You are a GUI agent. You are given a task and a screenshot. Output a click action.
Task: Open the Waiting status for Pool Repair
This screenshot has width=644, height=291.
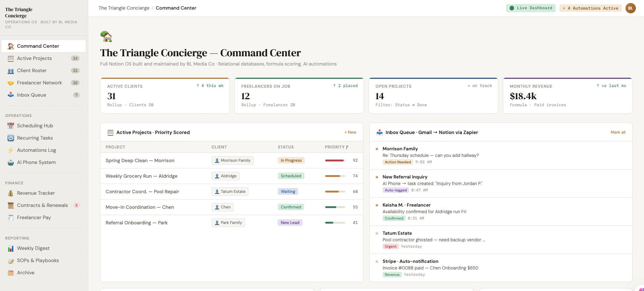(288, 191)
